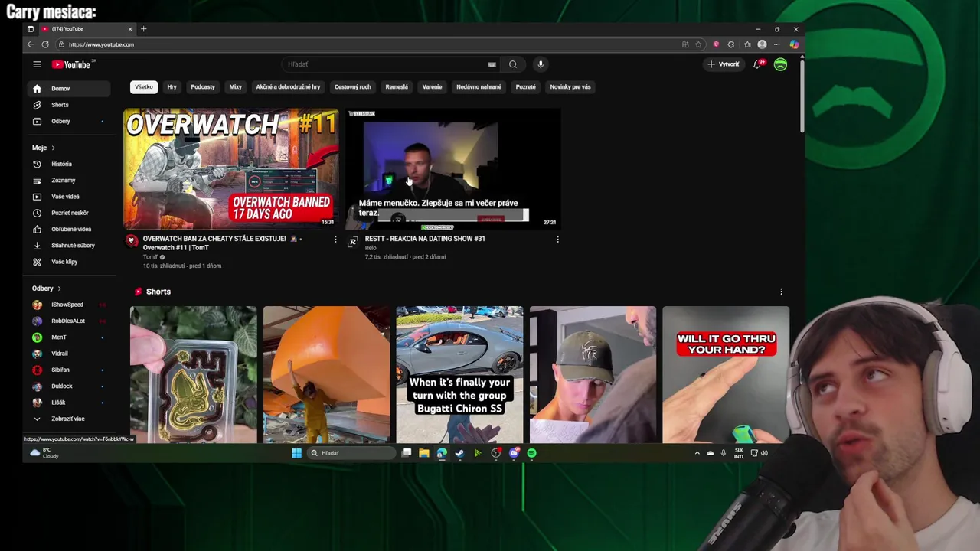This screenshot has height=551, width=980.
Task: Open Spotify from the taskbar
Action: pos(531,453)
